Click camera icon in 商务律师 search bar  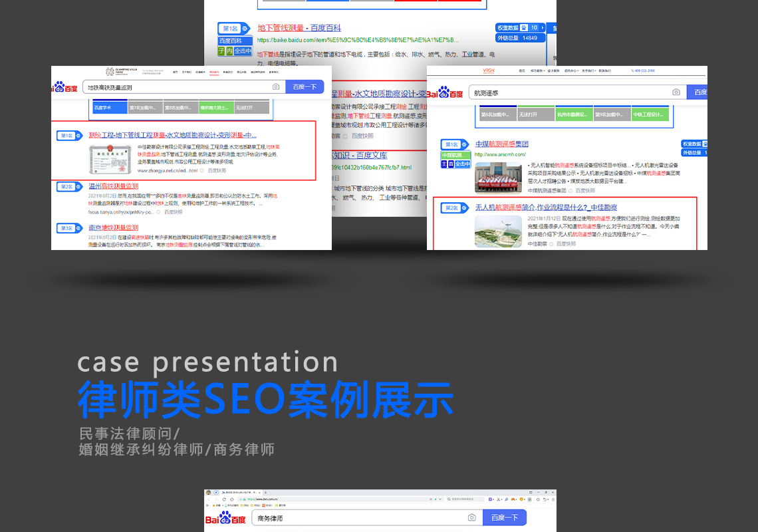coord(471,518)
